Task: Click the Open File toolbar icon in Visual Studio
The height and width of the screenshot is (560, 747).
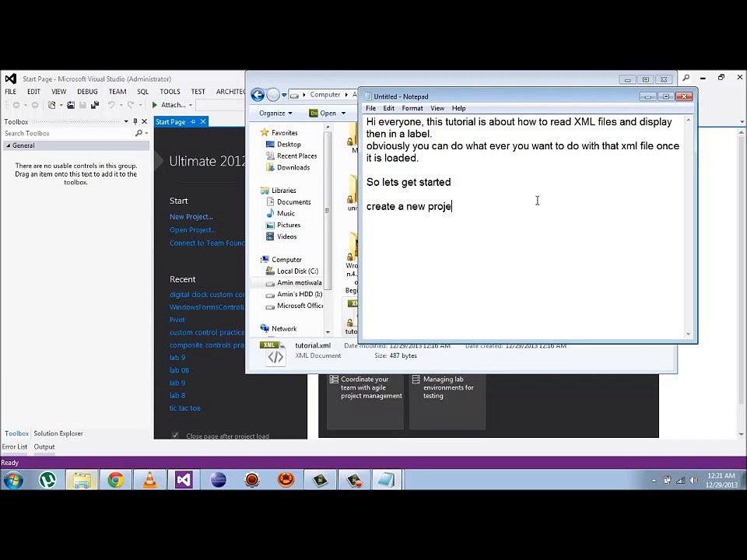Action: [x=71, y=105]
